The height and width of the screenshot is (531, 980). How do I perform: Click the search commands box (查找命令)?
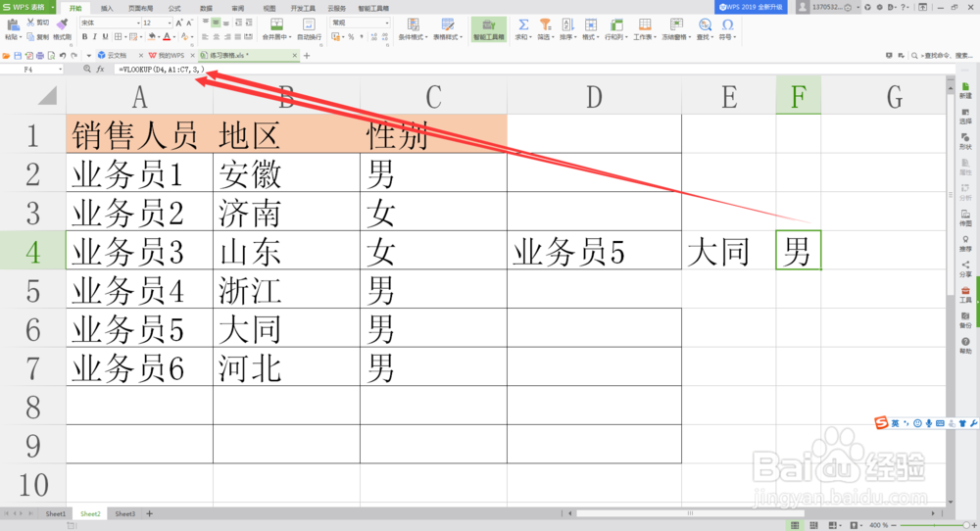[943, 56]
